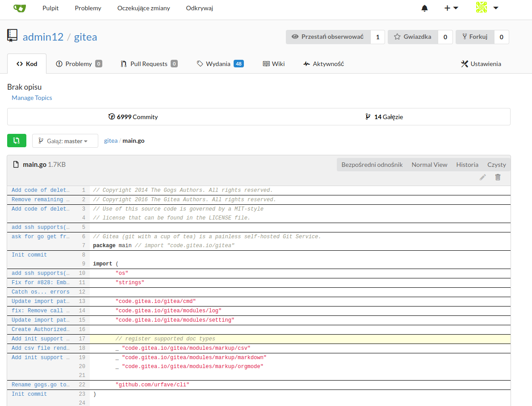This screenshot has height=406, width=532.
Task: Click the Gitea logo in top bar
Action: [x=20, y=8]
